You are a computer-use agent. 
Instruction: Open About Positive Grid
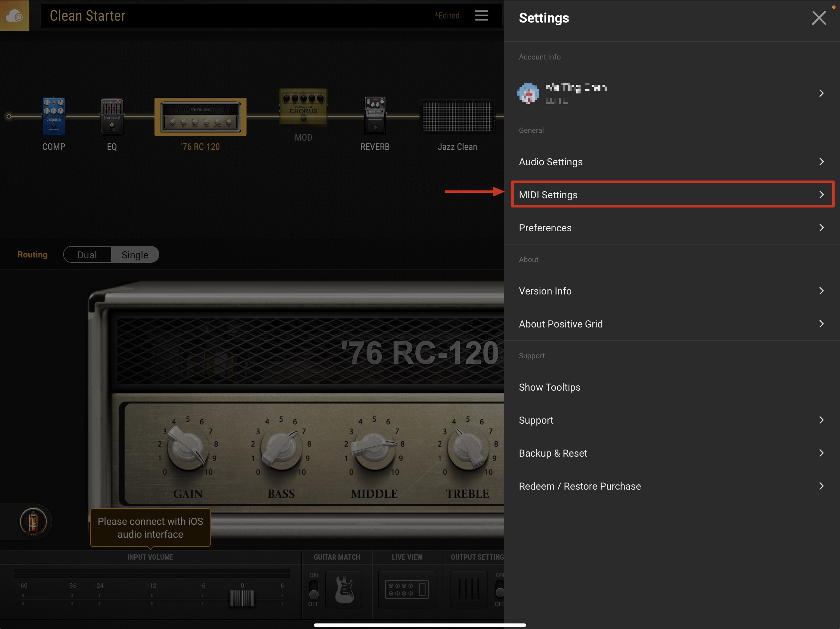672,324
